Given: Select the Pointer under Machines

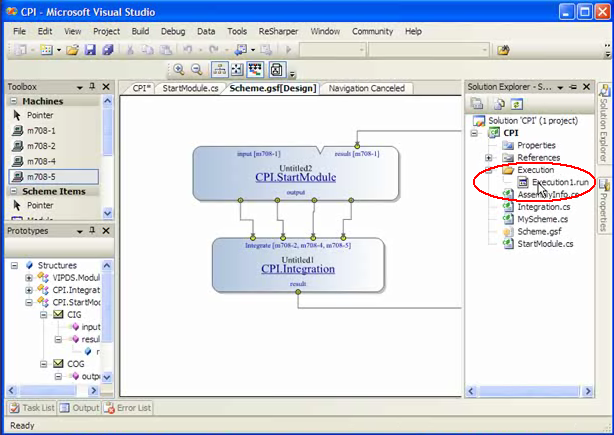Looking at the screenshot, I should tap(53, 115).
